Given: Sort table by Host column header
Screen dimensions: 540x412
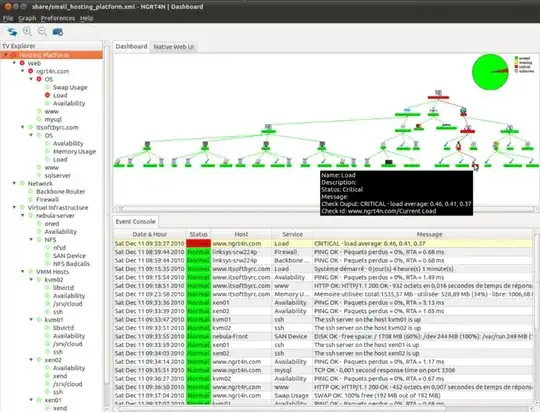Looking at the screenshot, I should pos(241,234).
